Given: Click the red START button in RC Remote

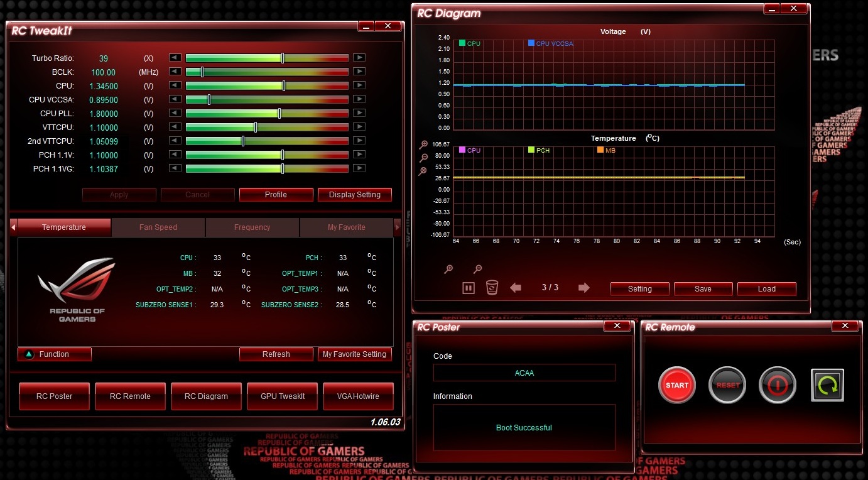Looking at the screenshot, I should (677, 385).
